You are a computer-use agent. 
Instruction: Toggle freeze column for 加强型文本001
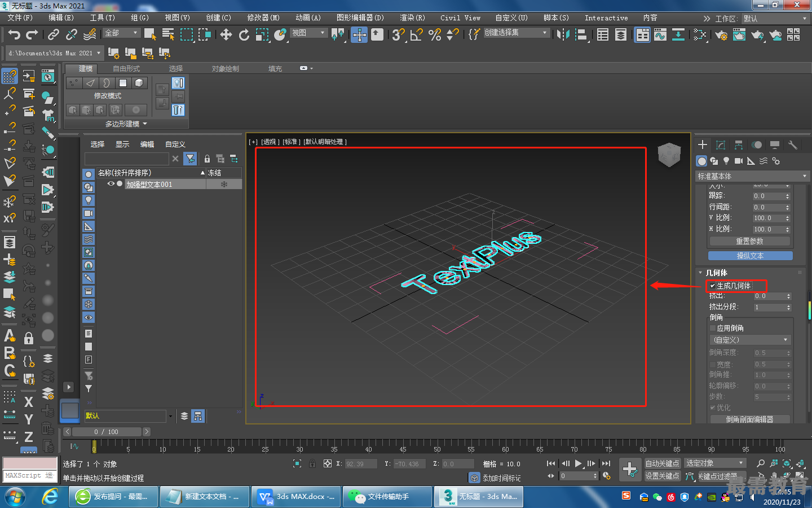[224, 185]
